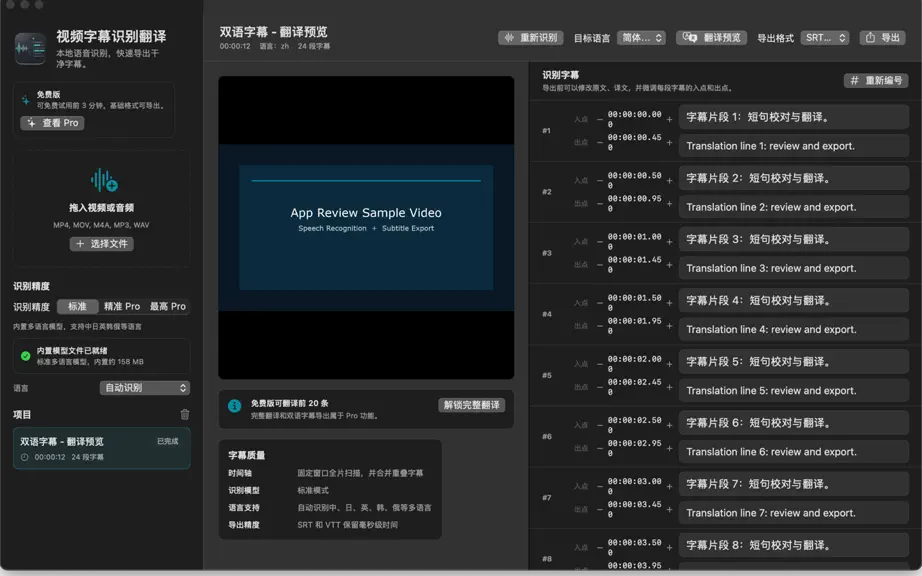This screenshot has width=922, height=576.
Task: Click the info icon in free version notice
Action: pos(234,406)
